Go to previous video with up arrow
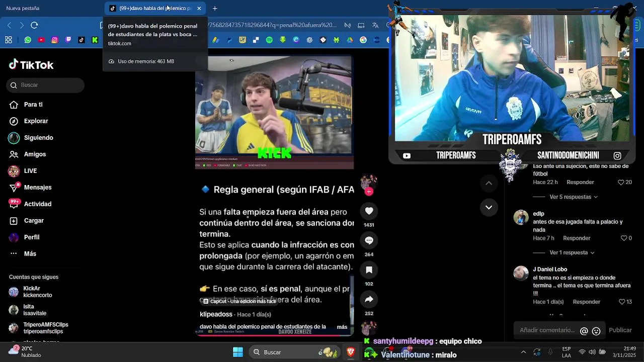The image size is (644, 362). [x=489, y=184]
